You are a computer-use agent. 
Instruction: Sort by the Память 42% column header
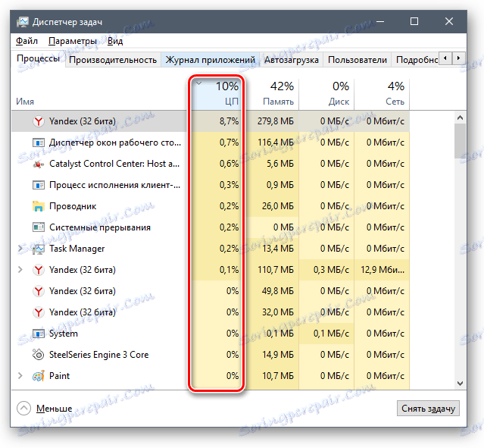(x=273, y=94)
